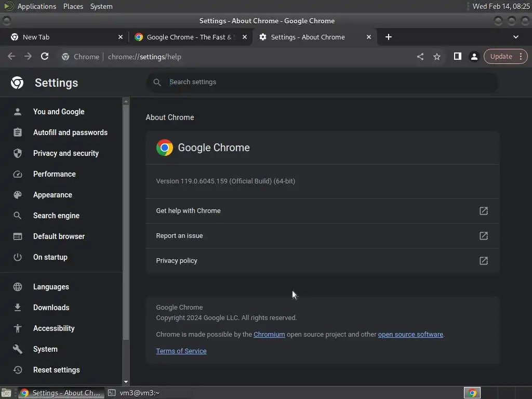Click the browser back arrow
This screenshot has width=532, height=399.
[11, 56]
